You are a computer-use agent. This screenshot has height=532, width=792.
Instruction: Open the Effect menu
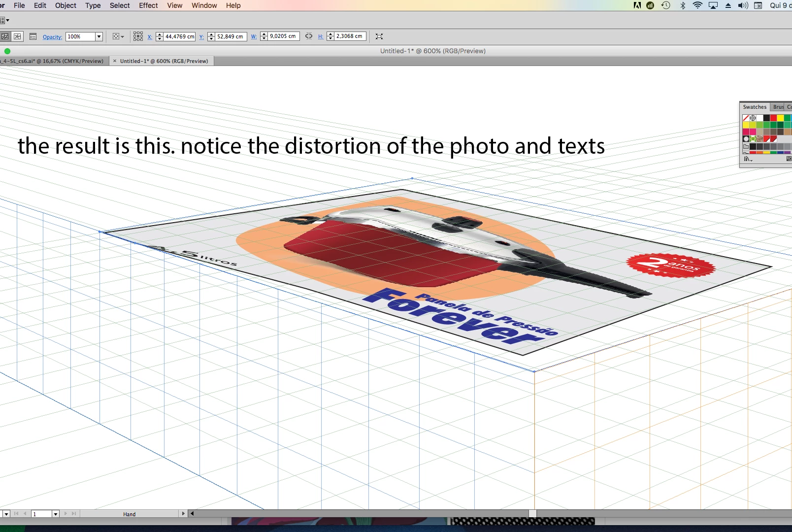148,5
